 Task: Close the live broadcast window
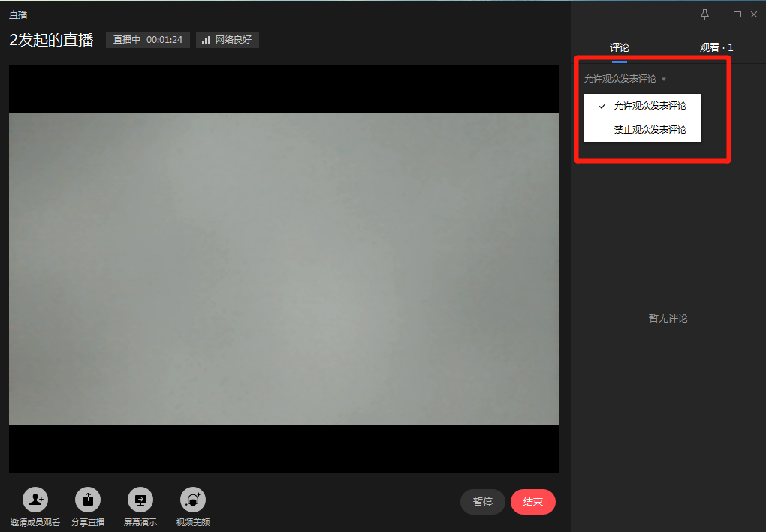point(754,14)
